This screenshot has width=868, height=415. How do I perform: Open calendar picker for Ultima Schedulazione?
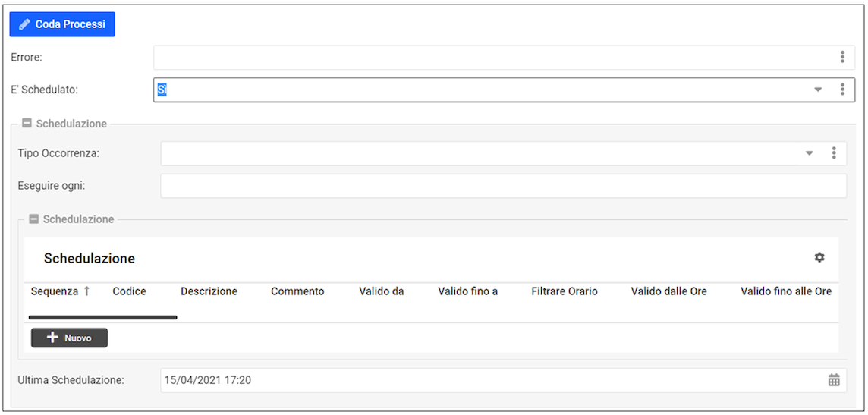834,380
